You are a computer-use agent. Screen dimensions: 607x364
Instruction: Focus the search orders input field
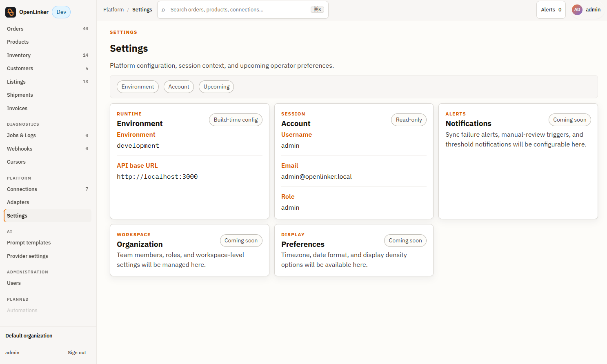[x=242, y=10]
